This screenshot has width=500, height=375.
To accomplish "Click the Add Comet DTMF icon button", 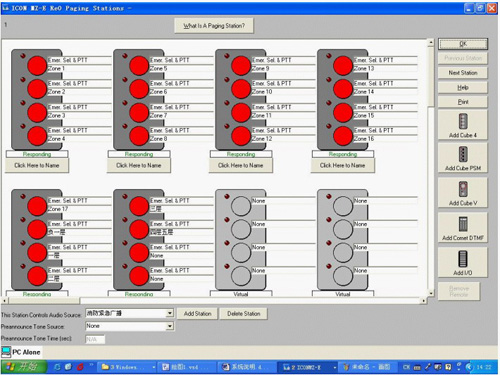I will pyautogui.click(x=463, y=228).
